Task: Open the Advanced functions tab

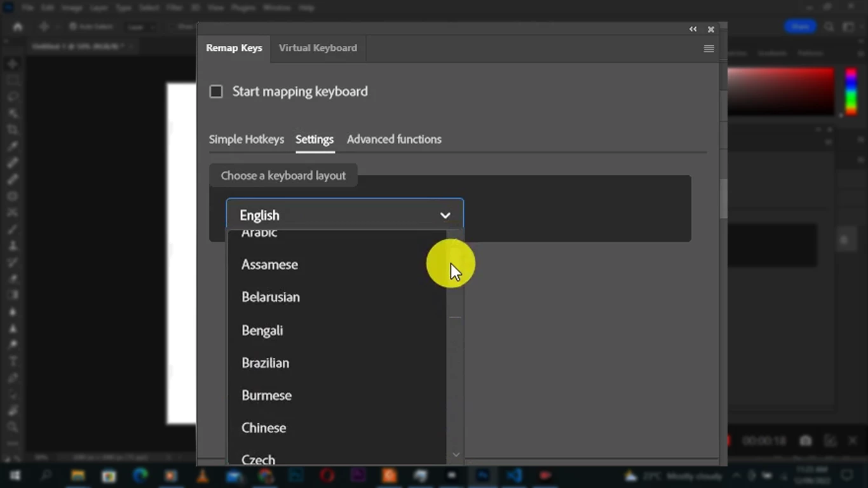Action: click(394, 139)
